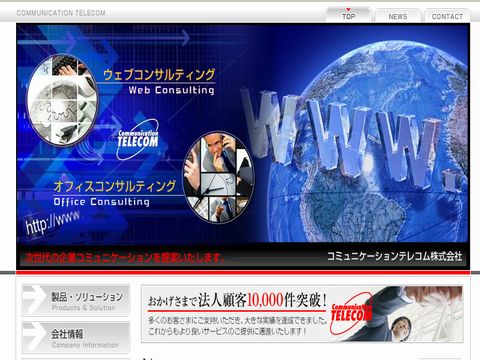Click the keyboard and globe oval image
The height and width of the screenshot is (360, 480).
62,100
